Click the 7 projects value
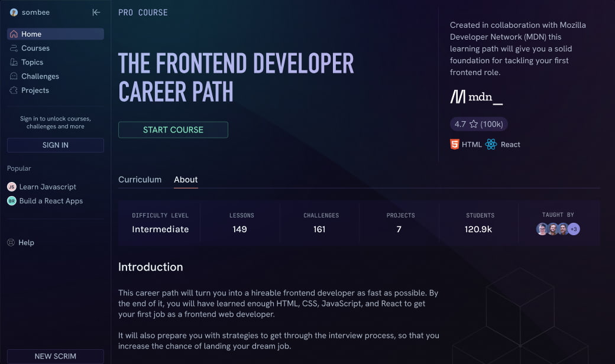Viewport: 615px width, 364px height. pos(399,229)
